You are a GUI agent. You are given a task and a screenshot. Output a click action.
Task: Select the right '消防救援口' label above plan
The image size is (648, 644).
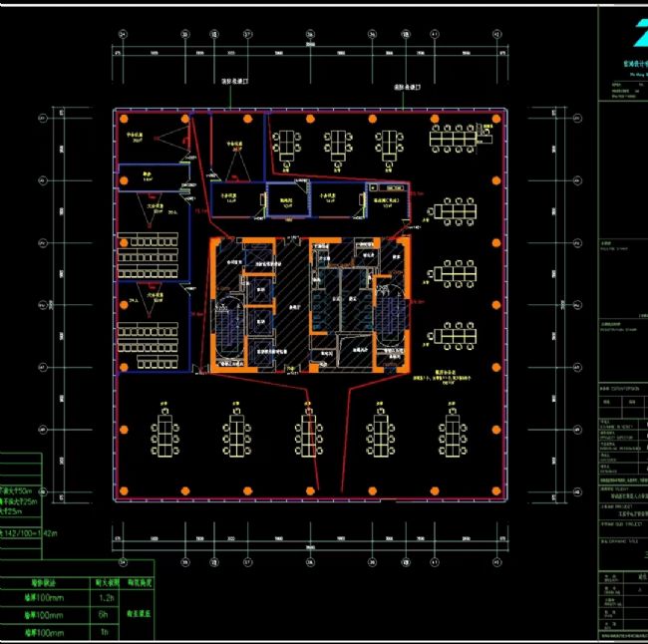[x=408, y=88]
